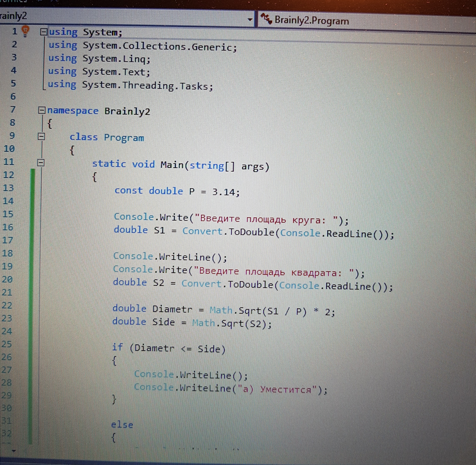Click 'Side' variable declaration on line 23
This screenshot has height=465, width=476.
(163, 322)
